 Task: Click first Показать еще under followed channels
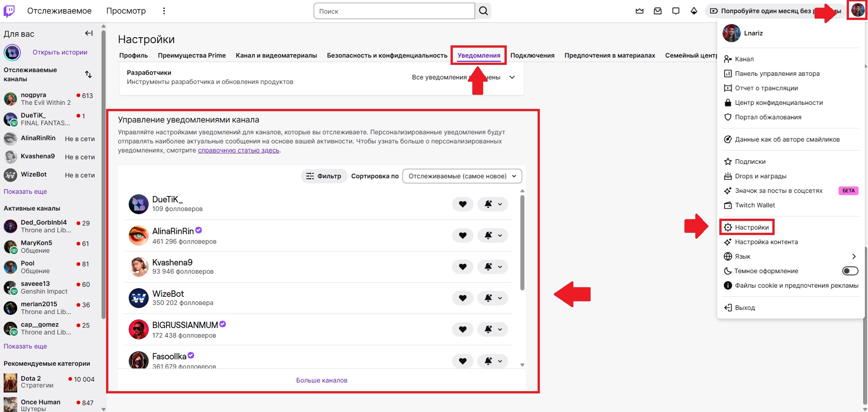[x=25, y=191]
